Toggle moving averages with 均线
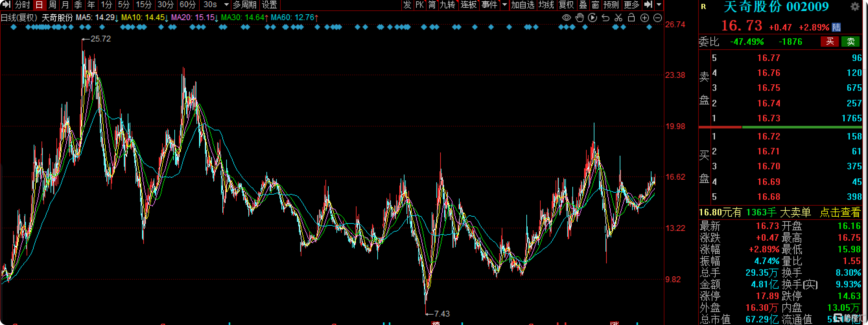The width and height of the screenshot is (868, 325). click(x=546, y=5)
